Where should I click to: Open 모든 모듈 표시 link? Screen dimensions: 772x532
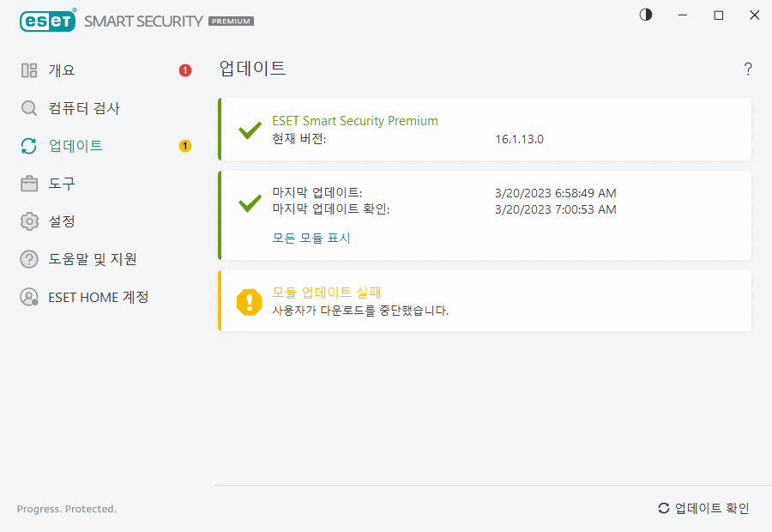click(311, 238)
